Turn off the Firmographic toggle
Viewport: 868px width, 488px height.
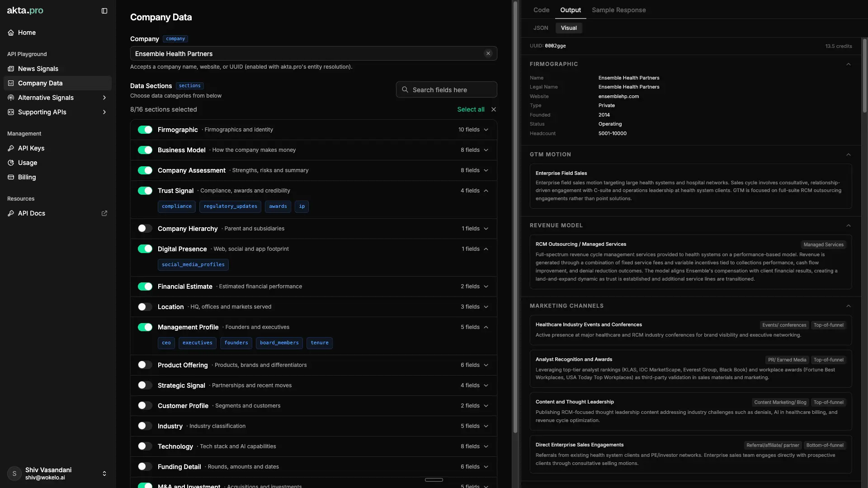[145, 130]
